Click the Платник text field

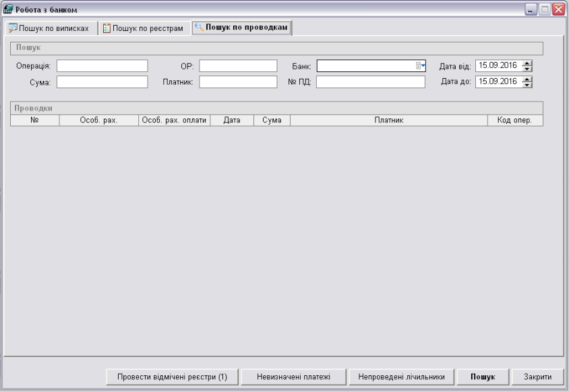[x=238, y=81]
